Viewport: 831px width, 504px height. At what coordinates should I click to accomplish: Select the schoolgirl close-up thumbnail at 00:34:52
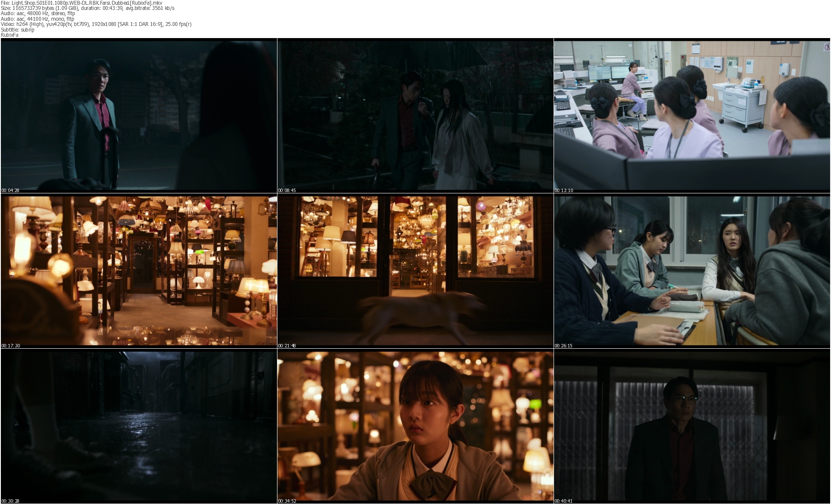pos(415,426)
